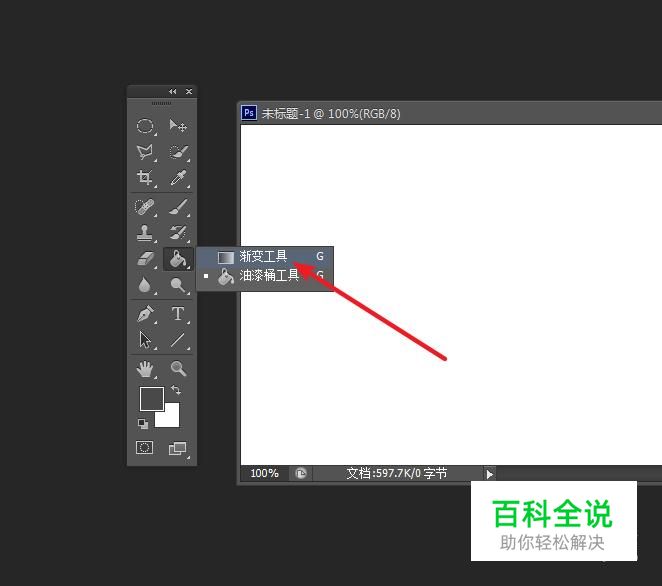Select the Move tool
Screen dimensions: 662x586
[177, 125]
